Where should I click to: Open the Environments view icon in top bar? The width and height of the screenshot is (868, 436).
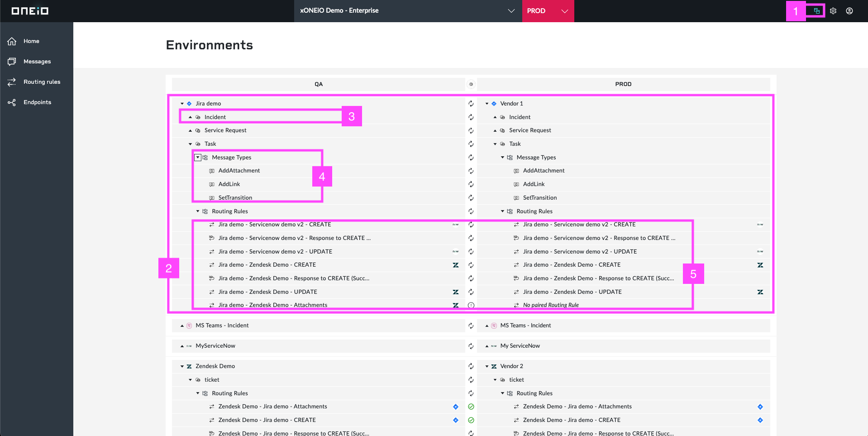pos(816,11)
